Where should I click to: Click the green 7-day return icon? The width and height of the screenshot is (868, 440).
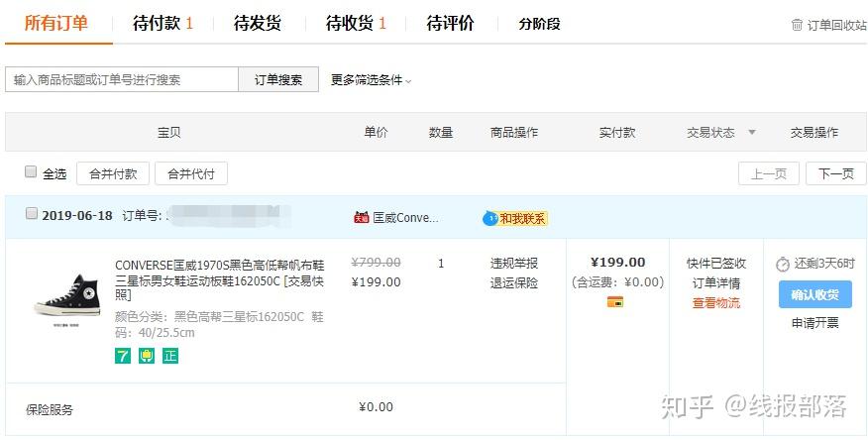123,356
